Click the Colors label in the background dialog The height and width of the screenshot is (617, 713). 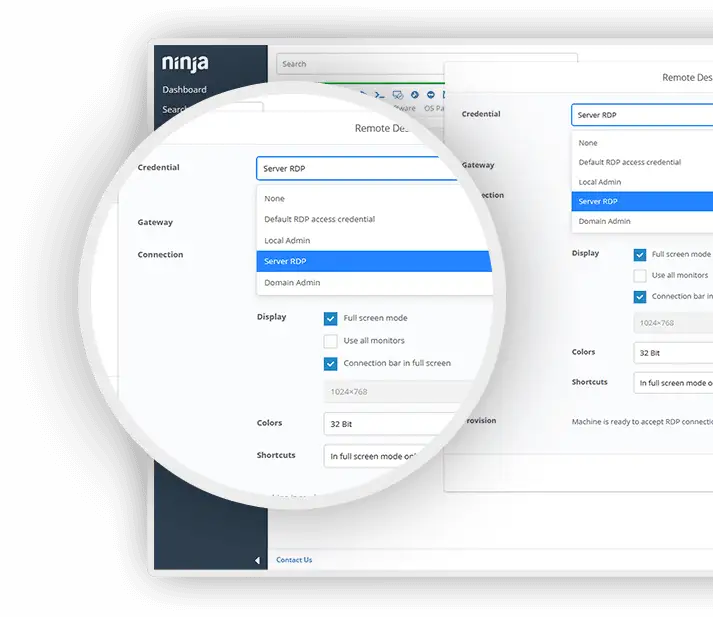[x=583, y=352]
